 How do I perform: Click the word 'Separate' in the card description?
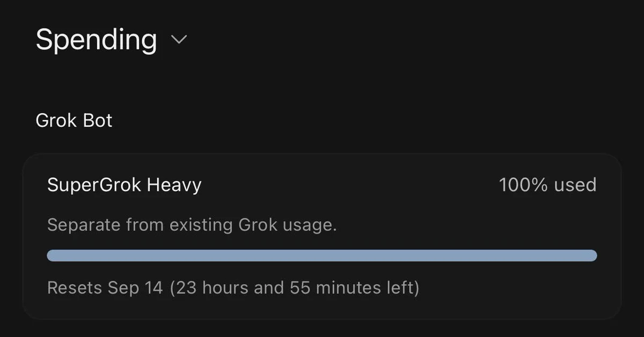point(84,225)
